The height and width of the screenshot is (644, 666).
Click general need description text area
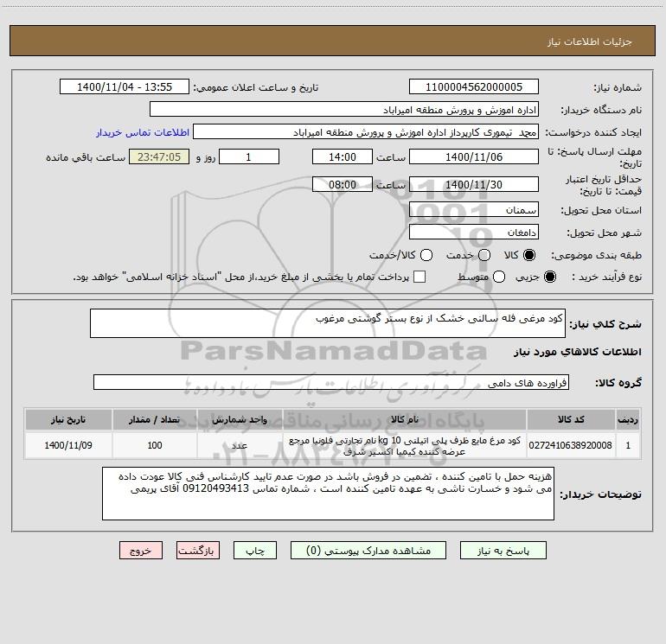pyautogui.click(x=328, y=323)
